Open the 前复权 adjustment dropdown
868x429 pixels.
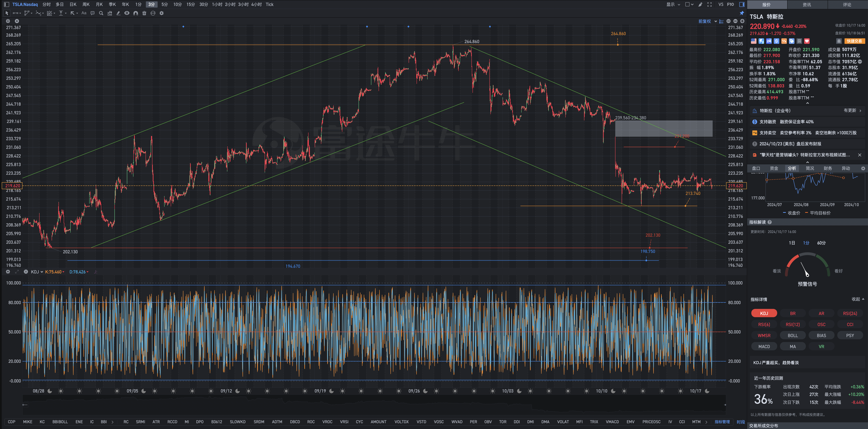(x=708, y=21)
